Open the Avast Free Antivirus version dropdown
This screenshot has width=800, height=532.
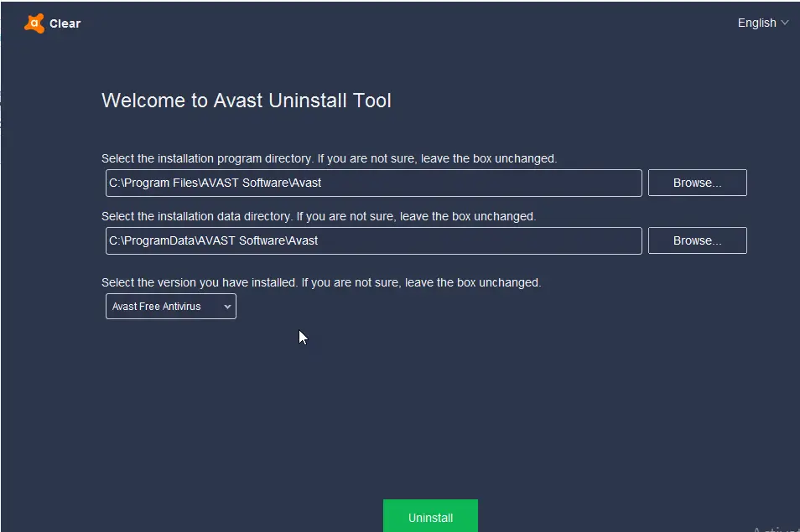[x=171, y=307]
